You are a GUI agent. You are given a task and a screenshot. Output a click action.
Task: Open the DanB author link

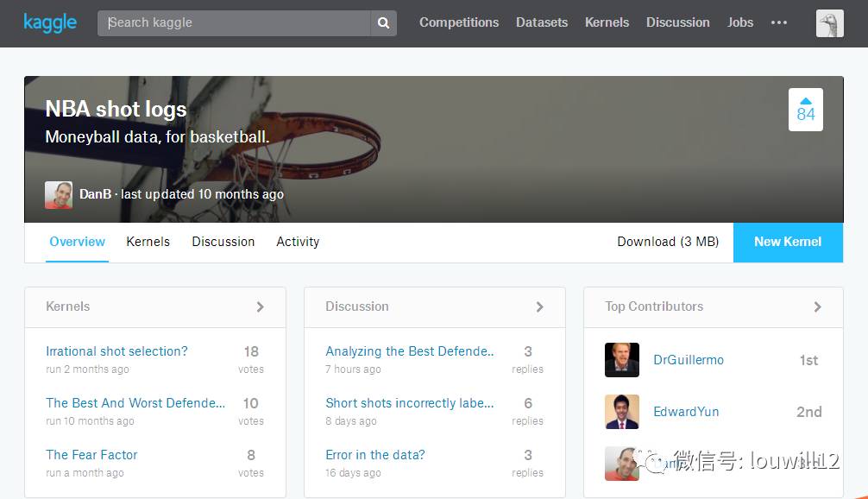(x=95, y=194)
